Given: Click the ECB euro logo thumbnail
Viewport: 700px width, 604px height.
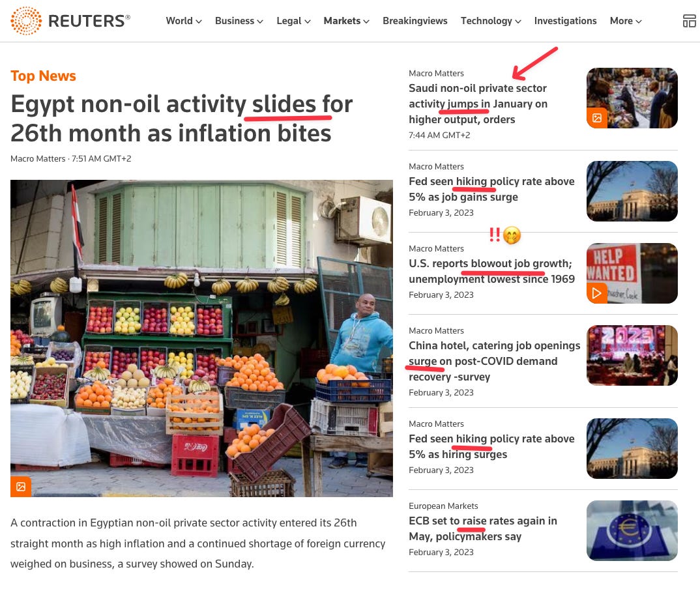Looking at the screenshot, I should coord(632,530).
